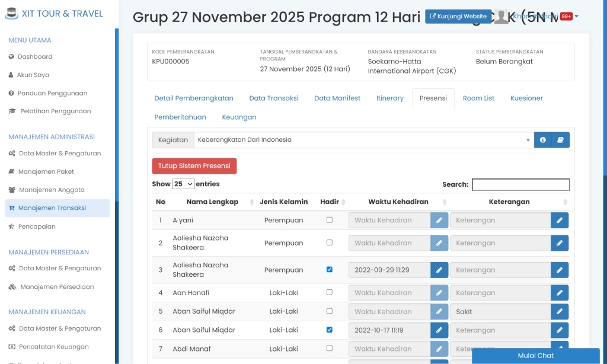Click the Kunjungi Website button
Viewport: 607px width, 364px height.
click(x=458, y=17)
